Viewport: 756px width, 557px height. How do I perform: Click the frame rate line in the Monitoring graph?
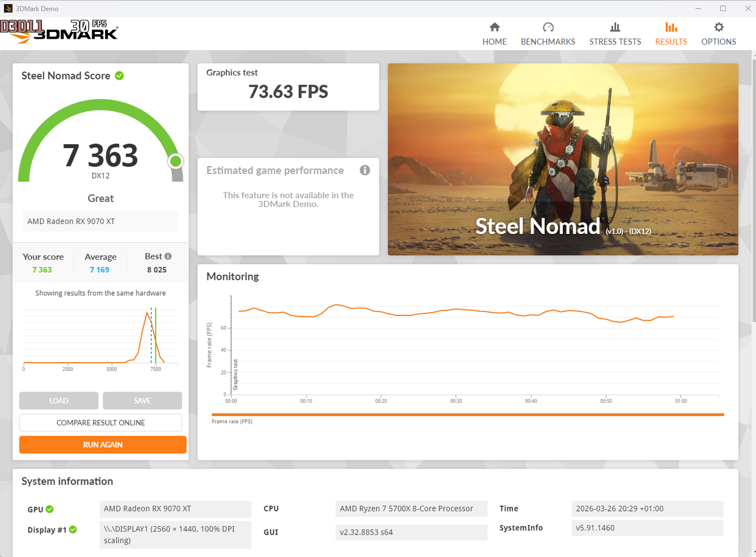455,309
